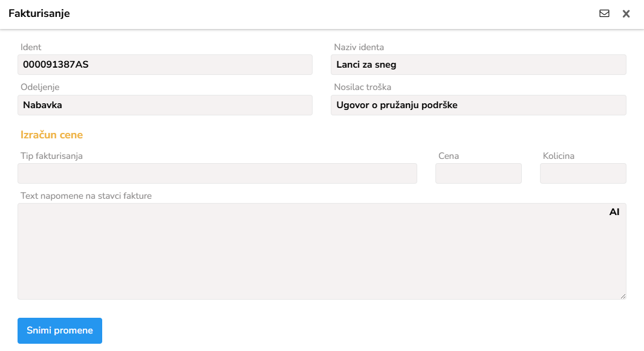The width and height of the screenshot is (644, 351).
Task: Click the Text napomene na stavci fakture label
Action: click(x=86, y=196)
